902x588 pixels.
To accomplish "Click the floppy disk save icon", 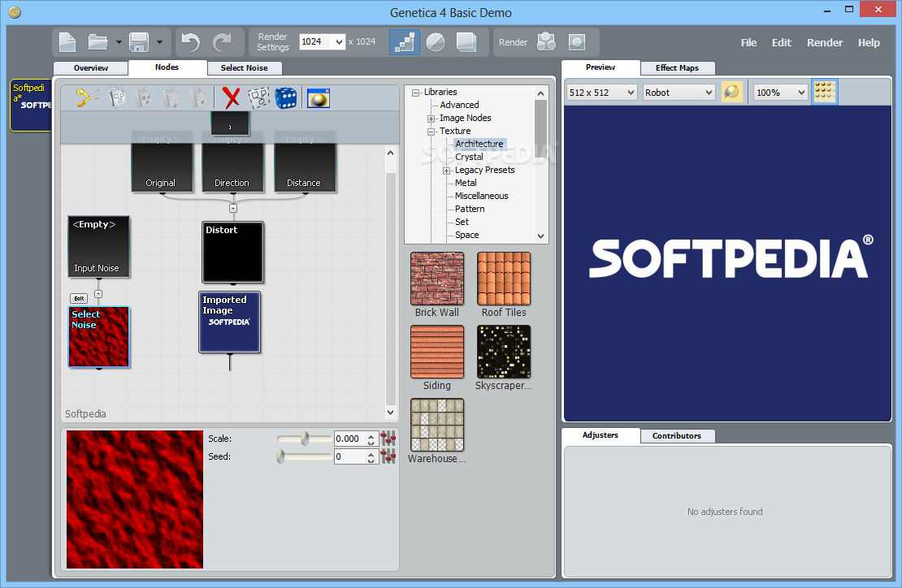I will pyautogui.click(x=139, y=42).
